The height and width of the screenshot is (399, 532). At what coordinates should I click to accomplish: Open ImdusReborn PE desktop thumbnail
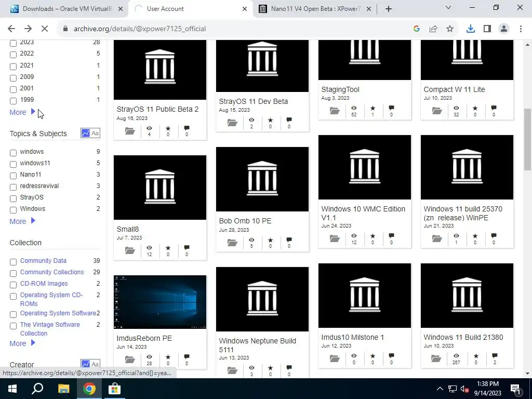[x=160, y=302]
